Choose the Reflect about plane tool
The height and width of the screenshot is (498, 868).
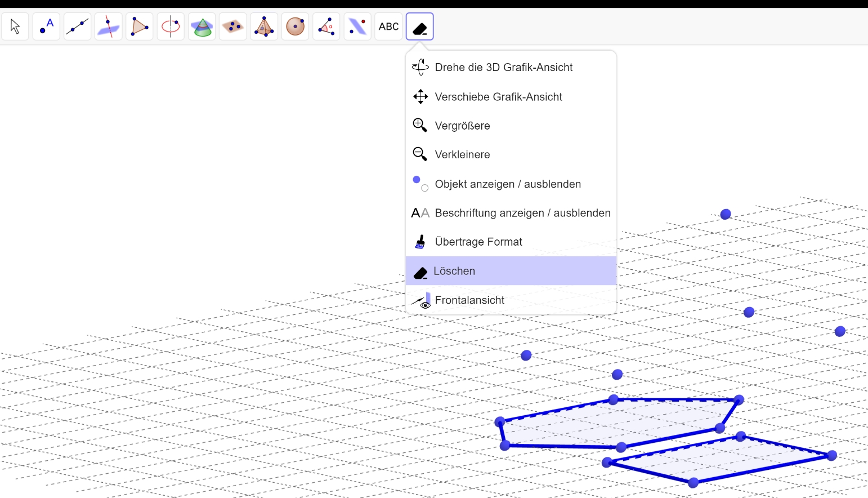[357, 26]
